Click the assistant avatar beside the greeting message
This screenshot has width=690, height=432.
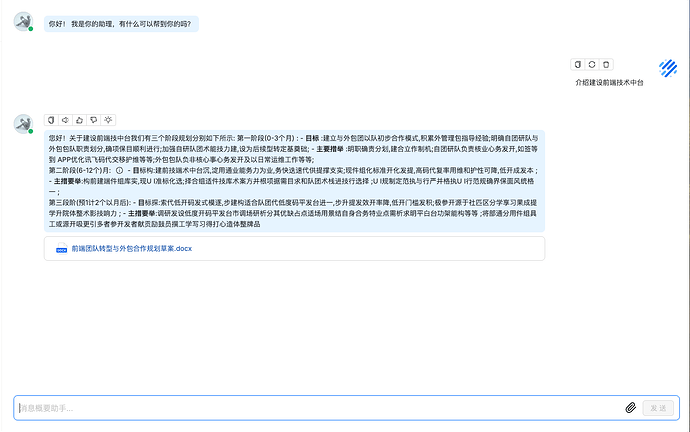[x=23, y=22]
